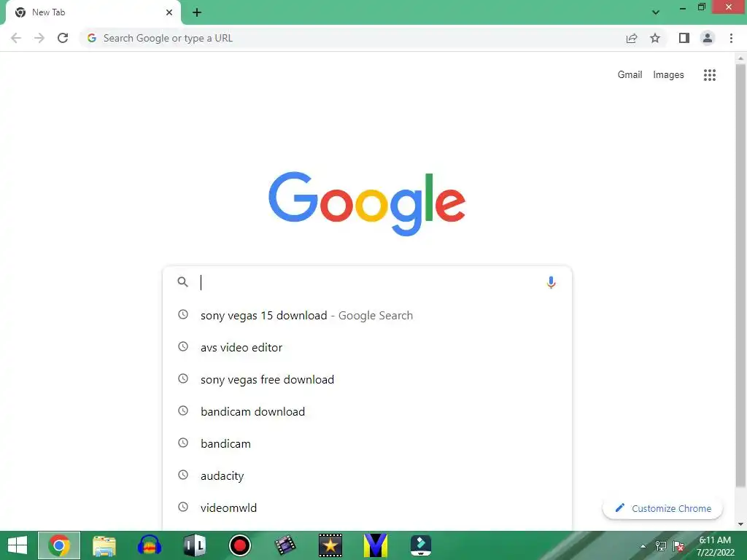
Task: Open the Google apps grid icon
Action: click(x=709, y=75)
